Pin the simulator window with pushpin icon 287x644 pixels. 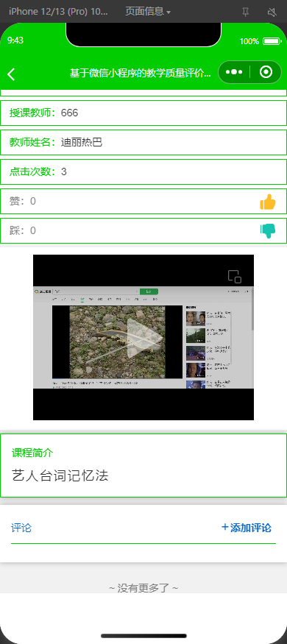point(245,13)
